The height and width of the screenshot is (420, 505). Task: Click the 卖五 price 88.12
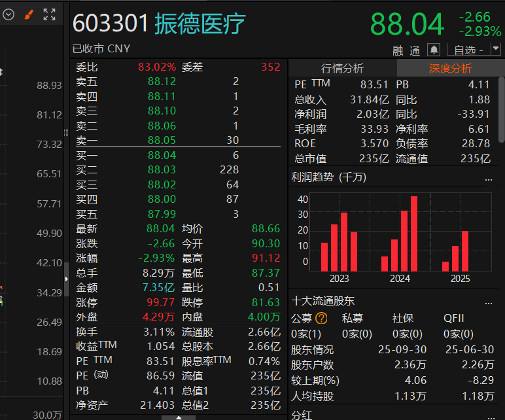(x=162, y=82)
